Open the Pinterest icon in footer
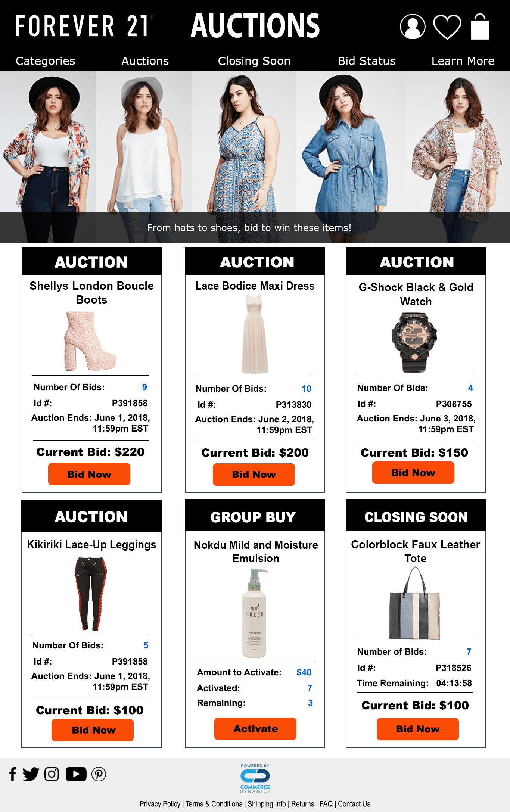The width and height of the screenshot is (510, 812). pos(99,774)
